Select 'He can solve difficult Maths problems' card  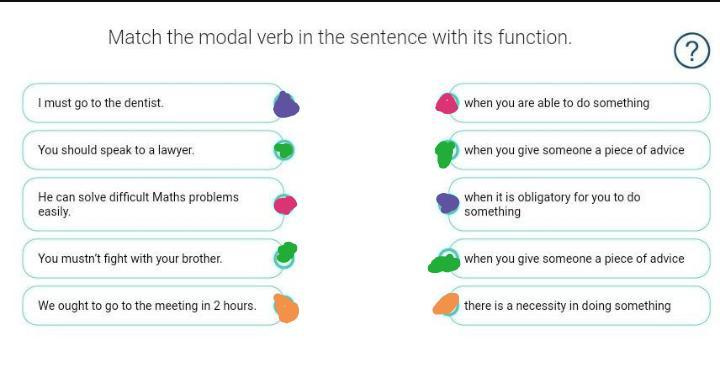click(x=153, y=204)
